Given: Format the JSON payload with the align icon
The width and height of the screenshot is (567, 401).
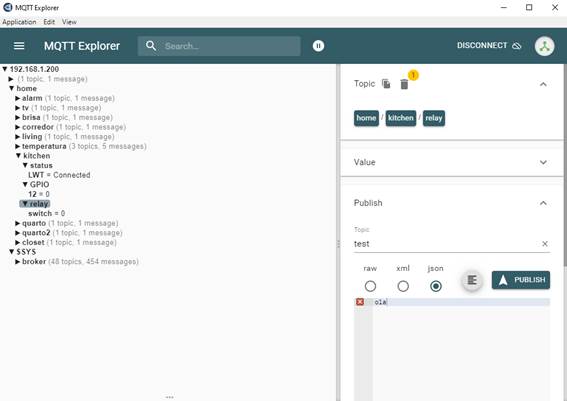Looking at the screenshot, I should (472, 280).
